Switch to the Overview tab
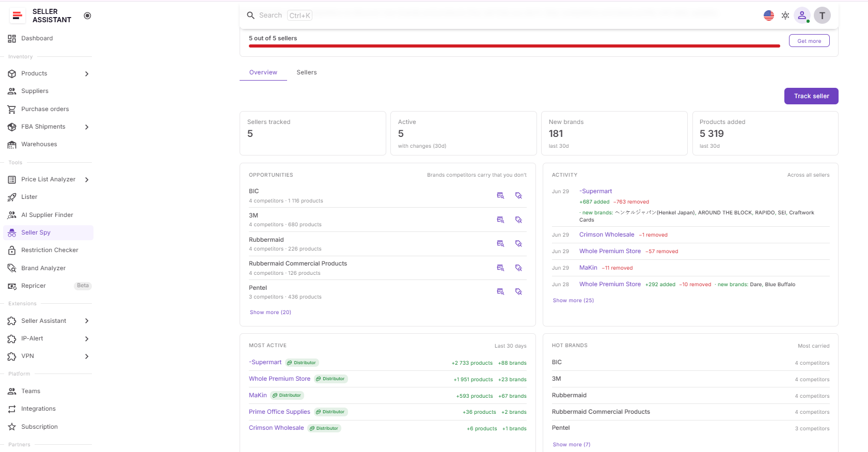 point(263,72)
